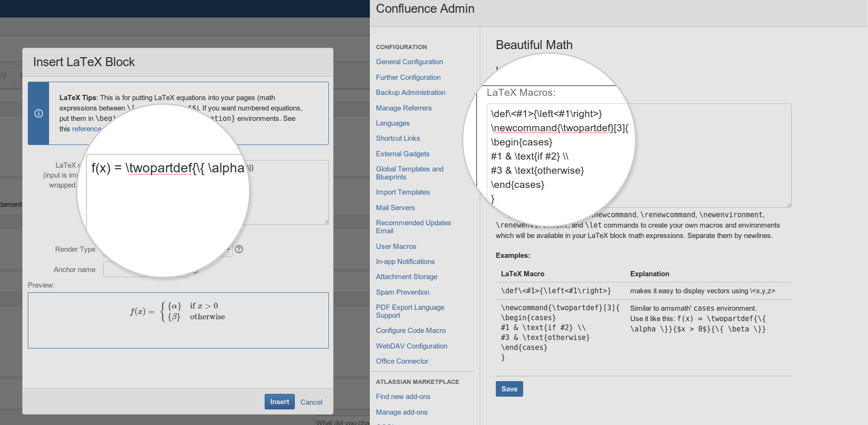Viewport: 868px width, 425px height.
Task: Open External Gadgets page
Action: click(402, 154)
